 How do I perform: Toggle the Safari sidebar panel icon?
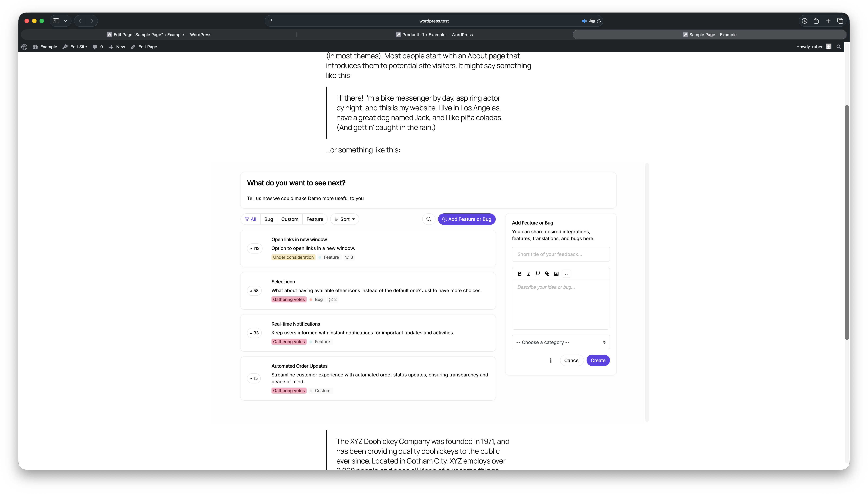click(56, 21)
